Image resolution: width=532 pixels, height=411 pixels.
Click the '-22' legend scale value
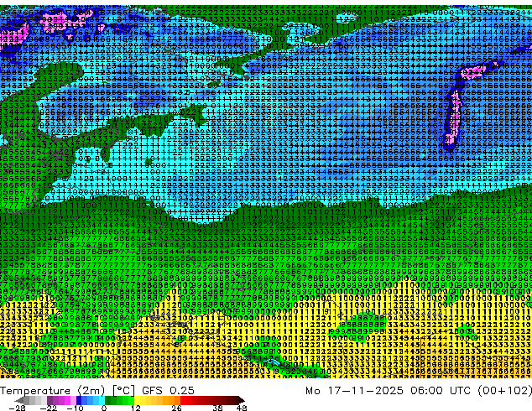[x=48, y=408]
